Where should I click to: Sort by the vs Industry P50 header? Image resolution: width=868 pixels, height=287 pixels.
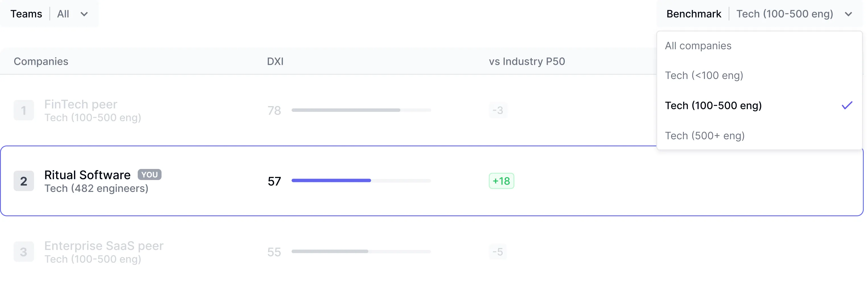point(527,62)
